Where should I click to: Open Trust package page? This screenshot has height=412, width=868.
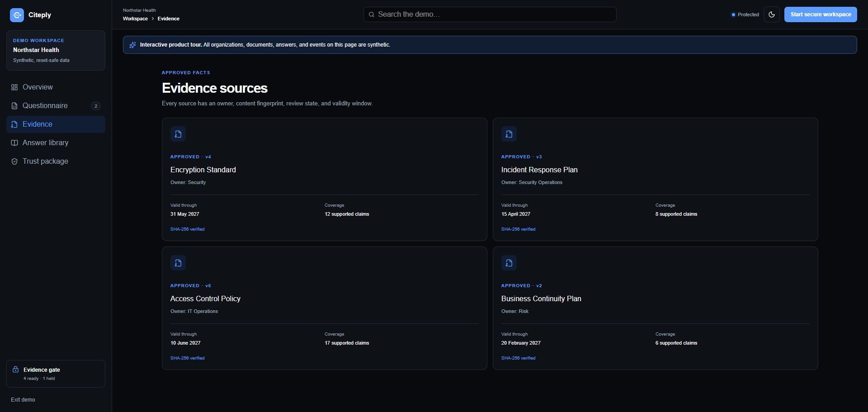click(x=56, y=161)
